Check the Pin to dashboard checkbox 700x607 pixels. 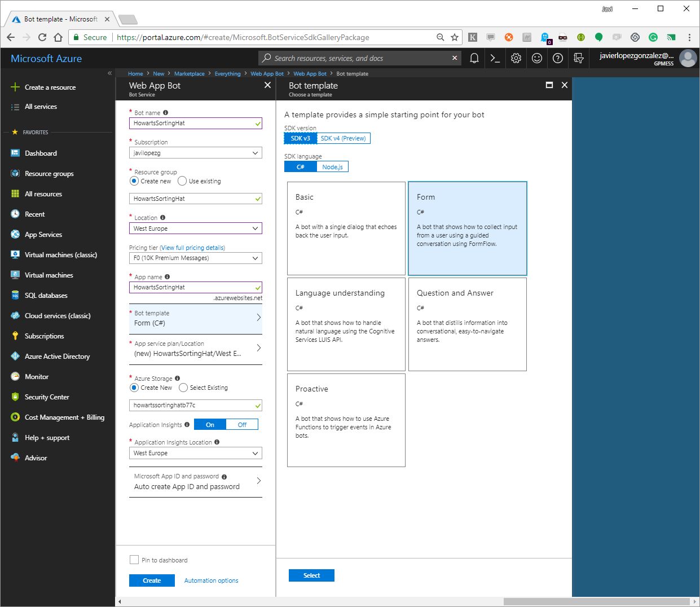134,560
